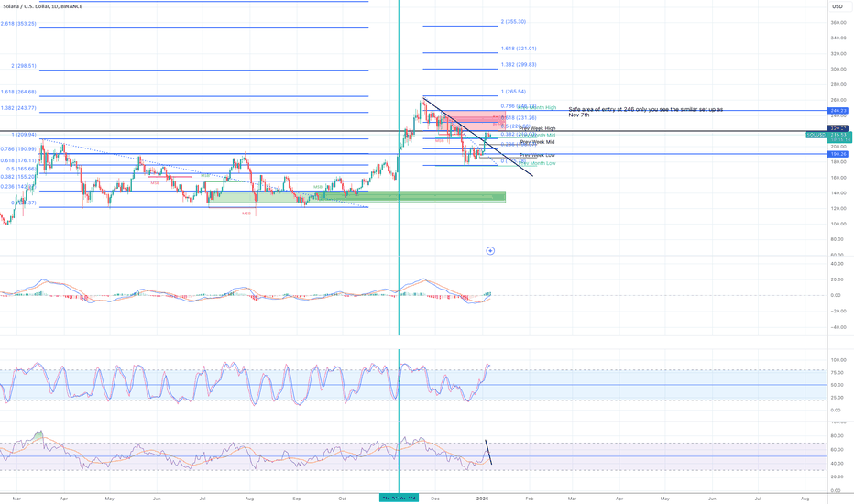Click the 1.618 (321.01) Fibonacci extension label

[519, 49]
